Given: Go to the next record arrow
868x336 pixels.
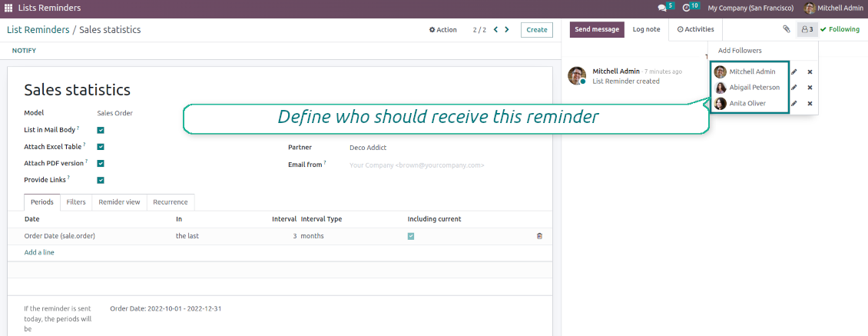Looking at the screenshot, I should click(507, 30).
